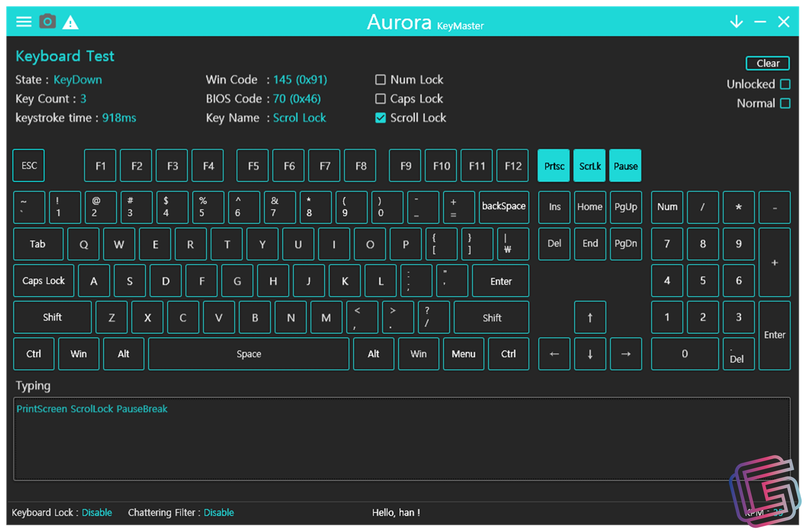Click the highlighted Pause key
The height and width of the screenshot is (532, 806).
point(625,166)
